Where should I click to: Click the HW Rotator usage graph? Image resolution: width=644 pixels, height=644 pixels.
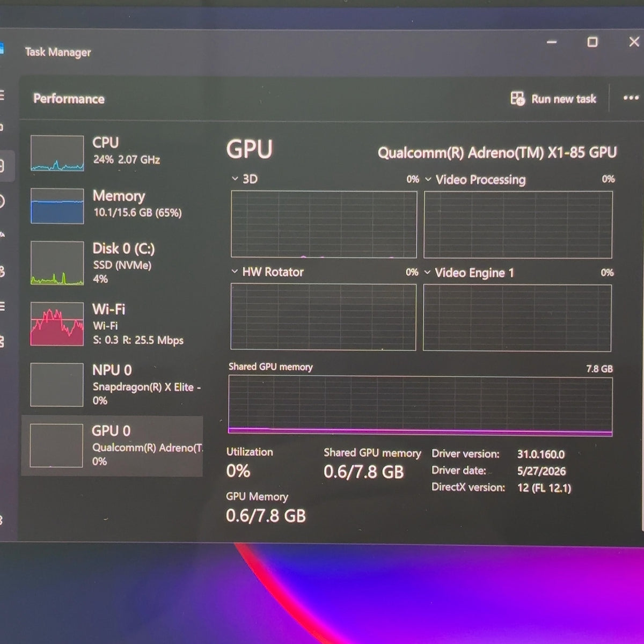click(323, 317)
